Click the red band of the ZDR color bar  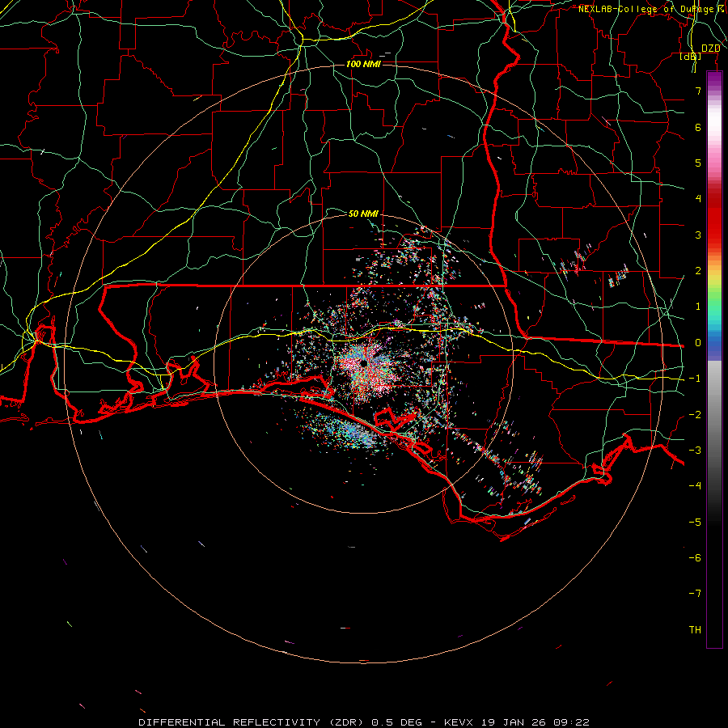[714, 218]
